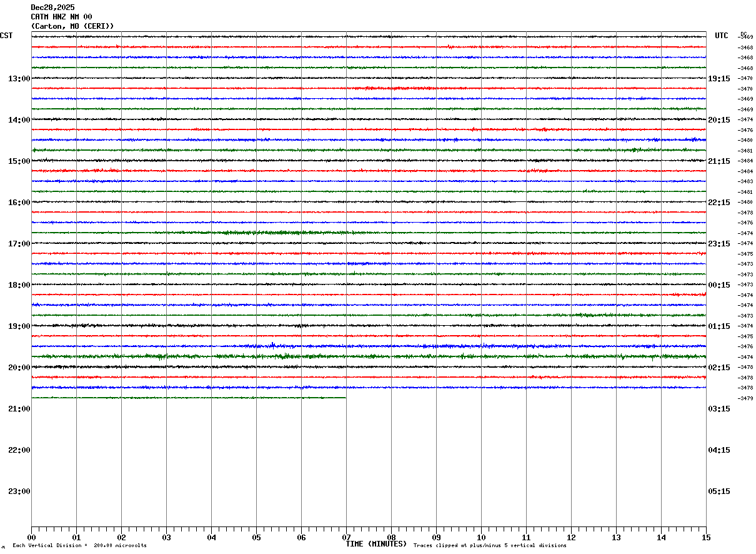Click the 20:00 CST time label
The height and width of the screenshot is (554, 756).
click(19, 368)
